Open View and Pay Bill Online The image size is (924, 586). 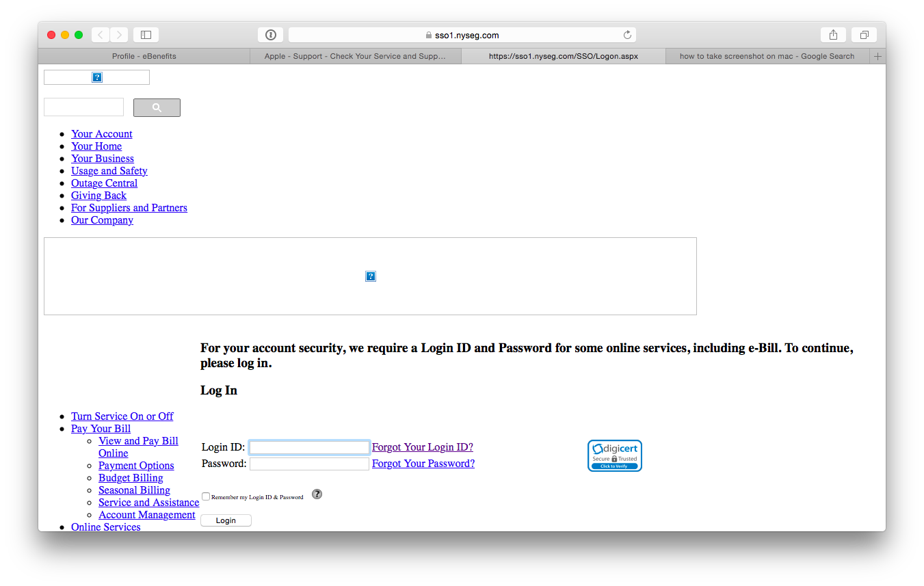pyautogui.click(x=138, y=447)
